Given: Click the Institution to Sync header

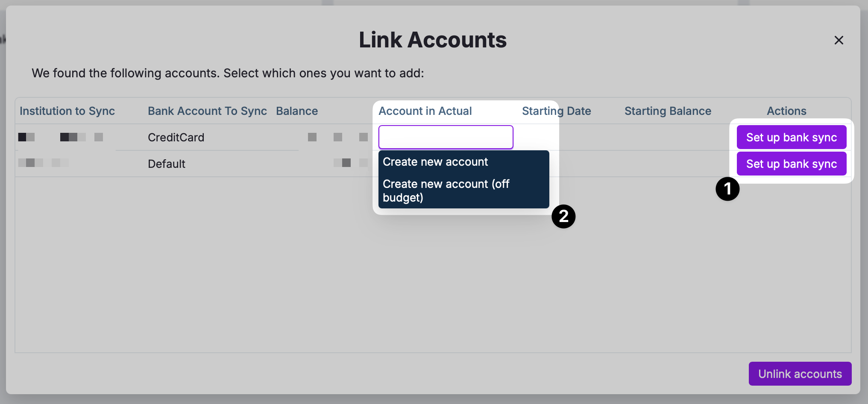Looking at the screenshot, I should (67, 111).
